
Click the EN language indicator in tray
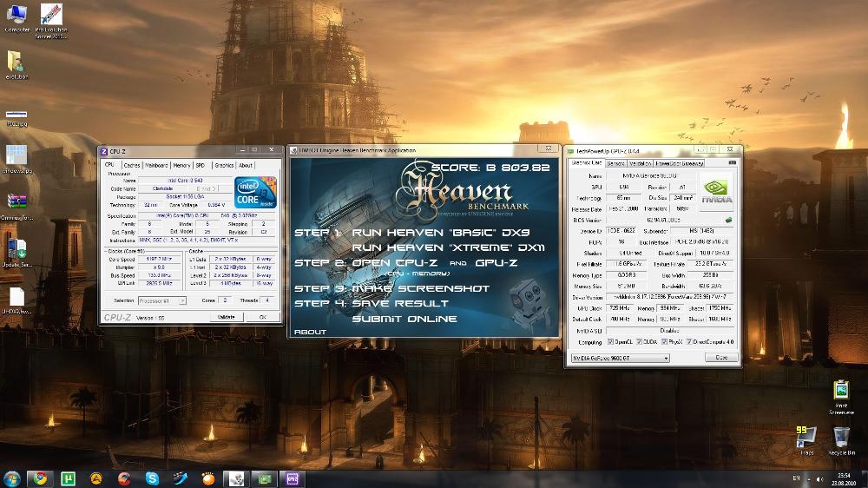click(797, 478)
